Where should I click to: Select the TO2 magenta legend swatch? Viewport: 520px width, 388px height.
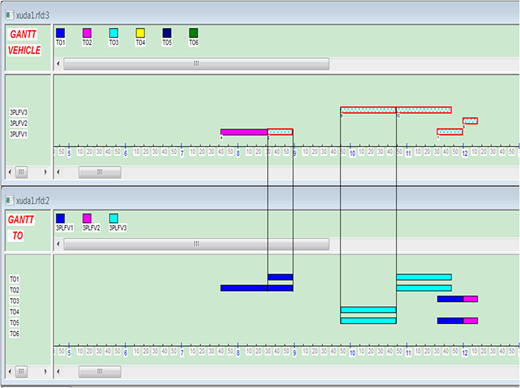[x=87, y=33]
